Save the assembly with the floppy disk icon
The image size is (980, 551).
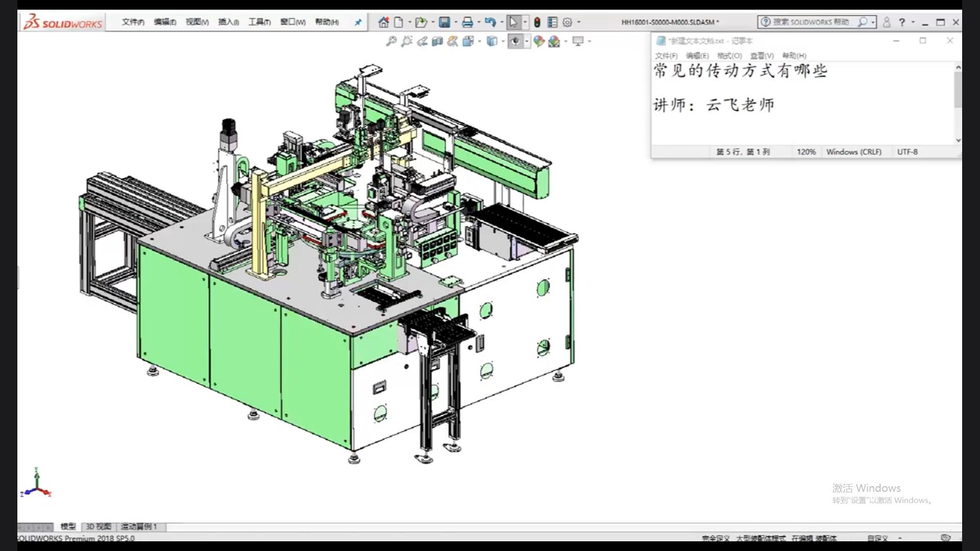coord(445,22)
